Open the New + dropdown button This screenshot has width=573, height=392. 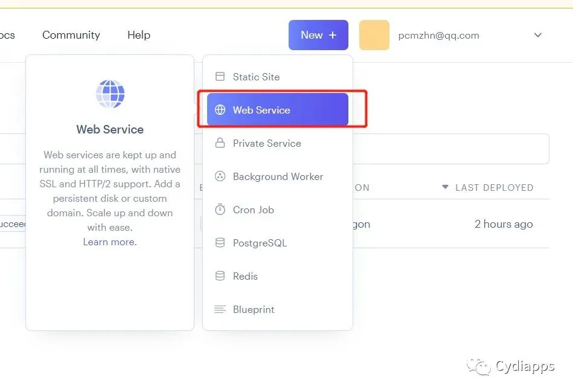pyautogui.click(x=318, y=35)
